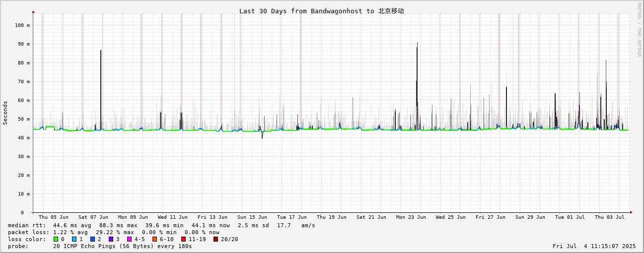Viewport: 644px width, 253px height.
Task: Click the blue swatch for loss 2
Action: (92, 239)
